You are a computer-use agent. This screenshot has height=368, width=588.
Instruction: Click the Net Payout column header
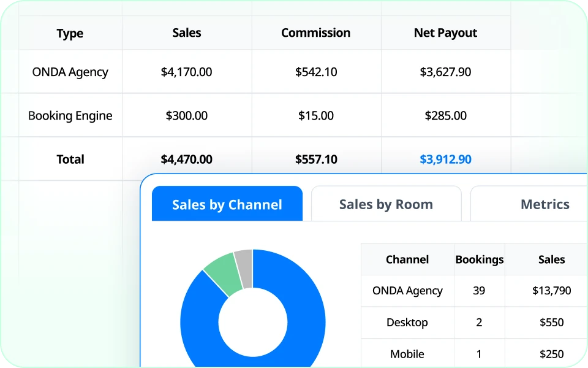[x=445, y=33]
